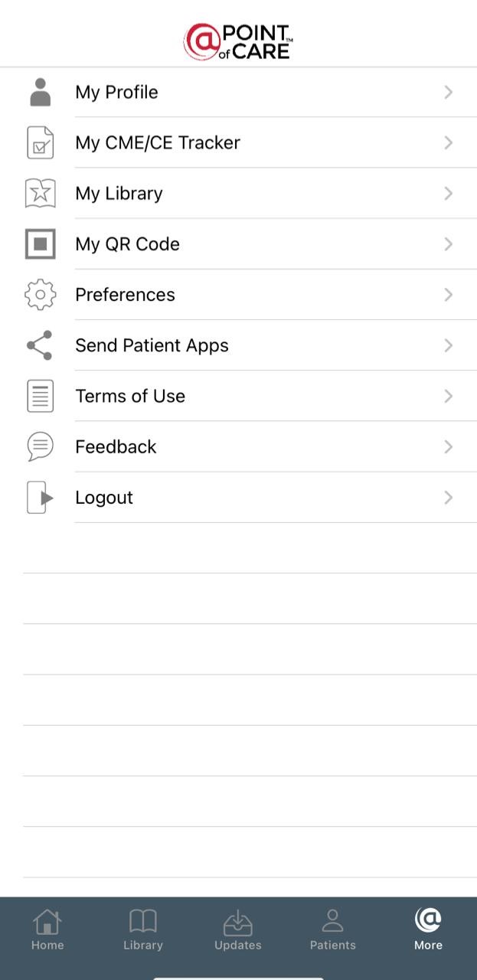The height and width of the screenshot is (980, 477).
Task: Tap the @Point of Care logo
Action: click(238, 41)
